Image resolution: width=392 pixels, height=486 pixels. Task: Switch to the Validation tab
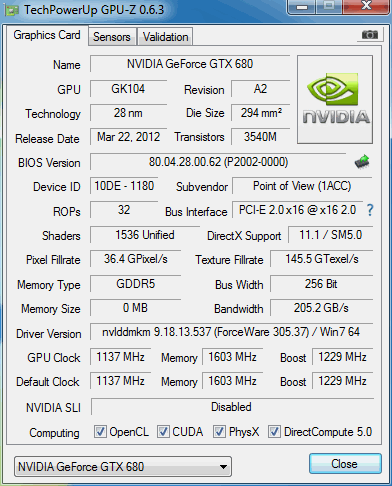point(165,37)
